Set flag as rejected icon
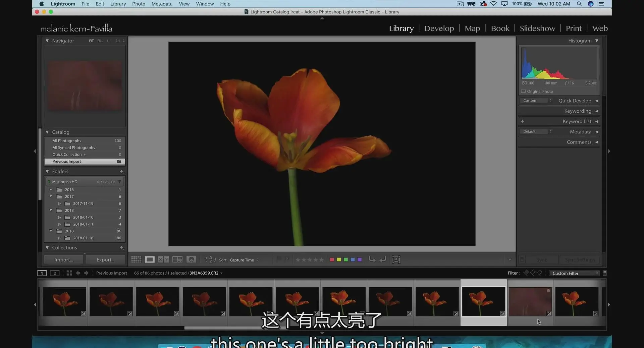The width and height of the screenshot is (644, 348). pyautogui.click(x=287, y=259)
